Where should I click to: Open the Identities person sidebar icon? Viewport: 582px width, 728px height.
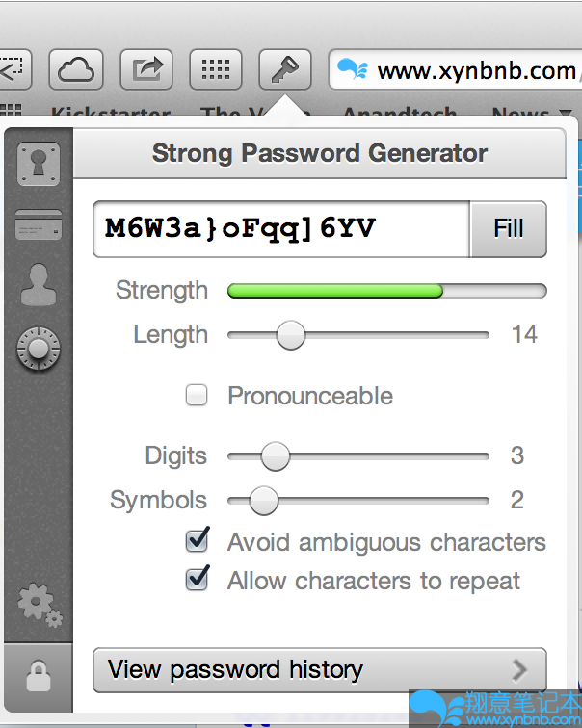(39, 285)
